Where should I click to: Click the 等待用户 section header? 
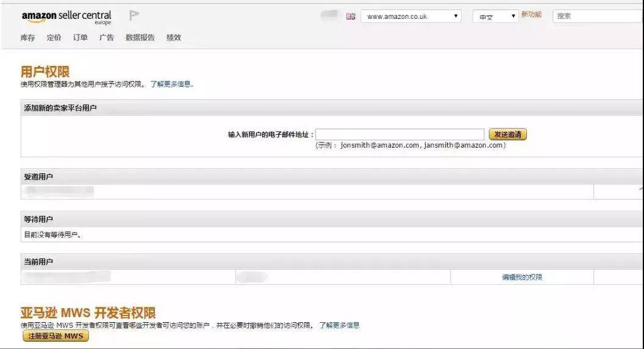pyautogui.click(x=331, y=219)
